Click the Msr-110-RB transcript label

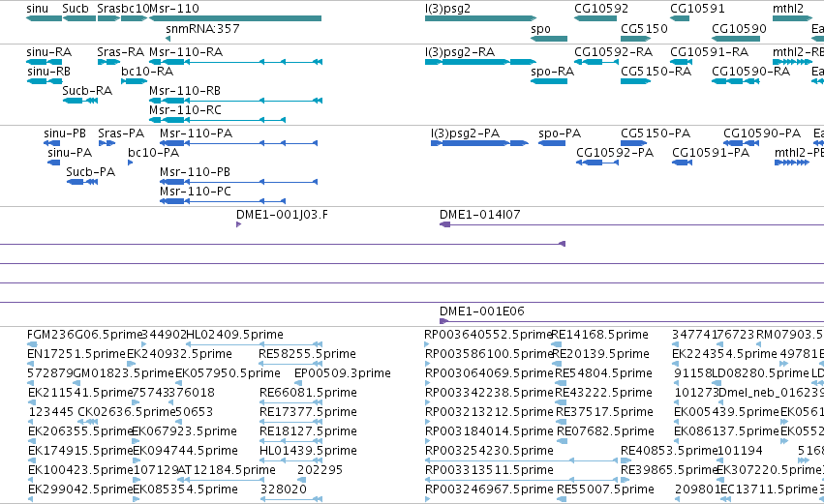pos(184,91)
